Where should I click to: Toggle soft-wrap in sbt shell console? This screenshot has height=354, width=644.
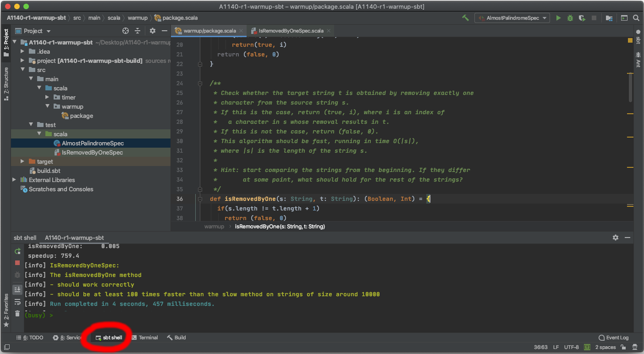pos(17,302)
